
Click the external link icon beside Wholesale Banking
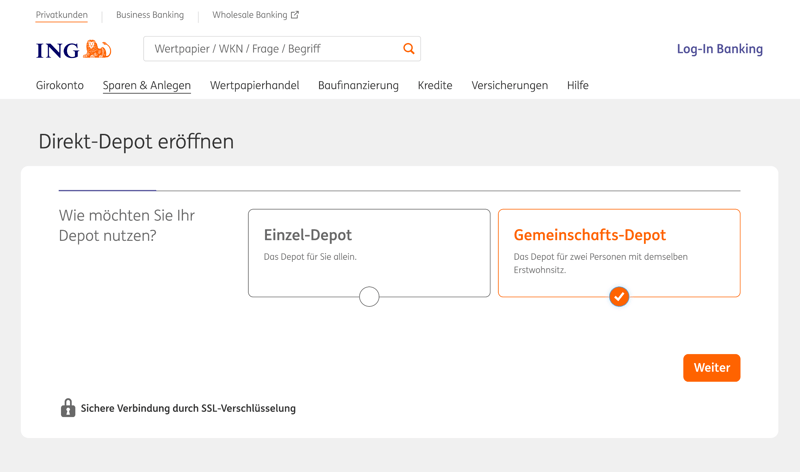(295, 15)
